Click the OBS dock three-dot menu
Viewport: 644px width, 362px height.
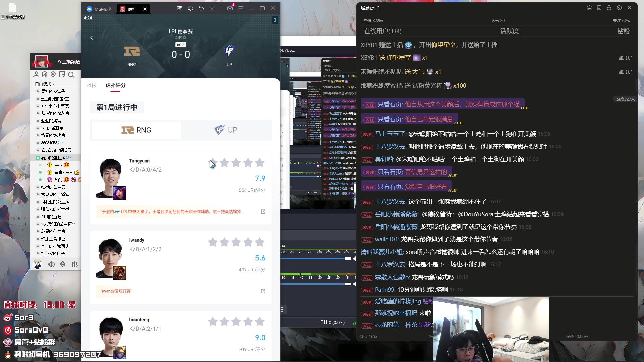point(282,310)
